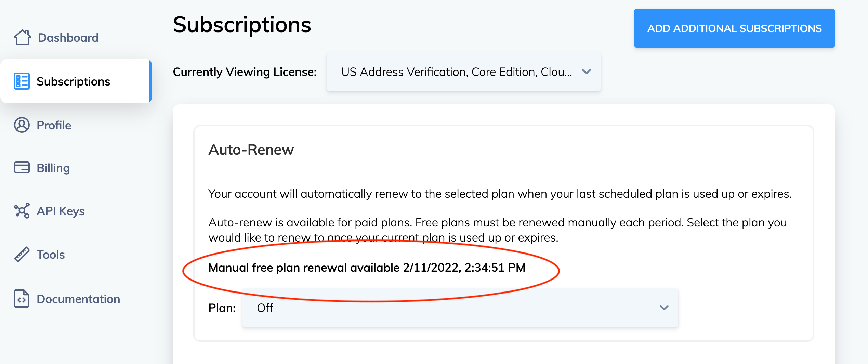Open the Dashboard menu item
Screen dimensions: 868x364
pyautogui.click(x=68, y=38)
